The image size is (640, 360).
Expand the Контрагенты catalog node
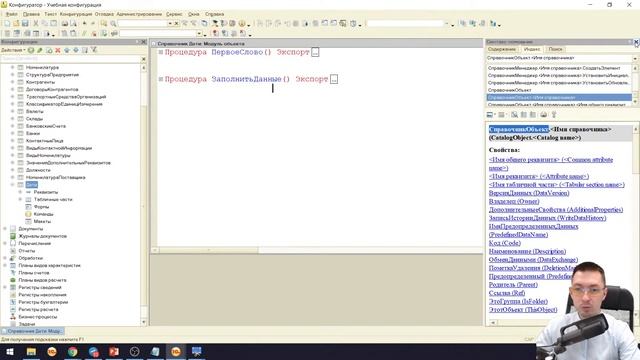coord(13,82)
